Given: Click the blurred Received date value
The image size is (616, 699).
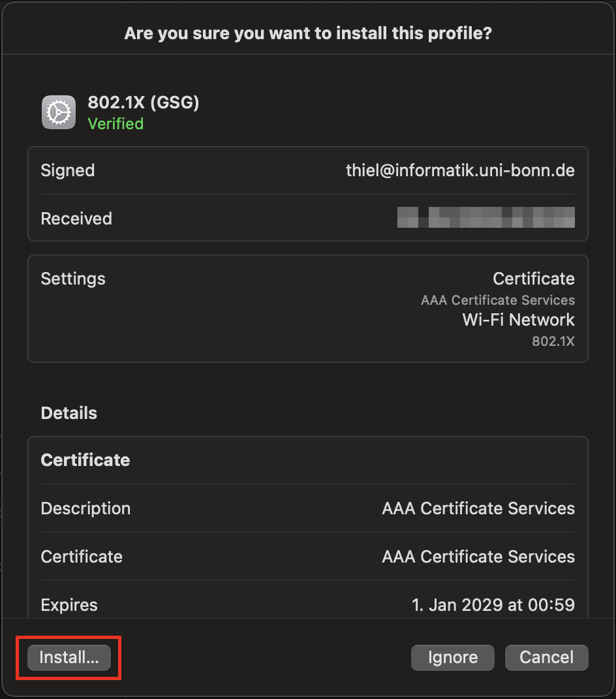Looking at the screenshot, I should 485,217.
